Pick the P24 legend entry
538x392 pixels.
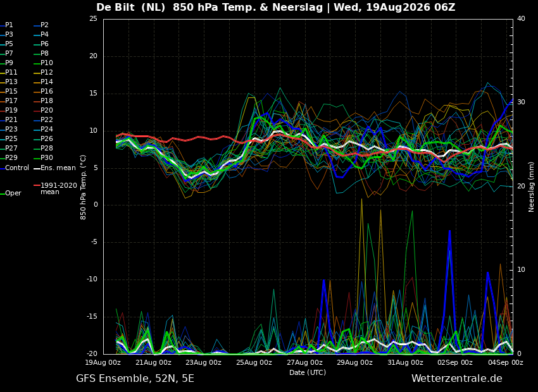click(44, 130)
